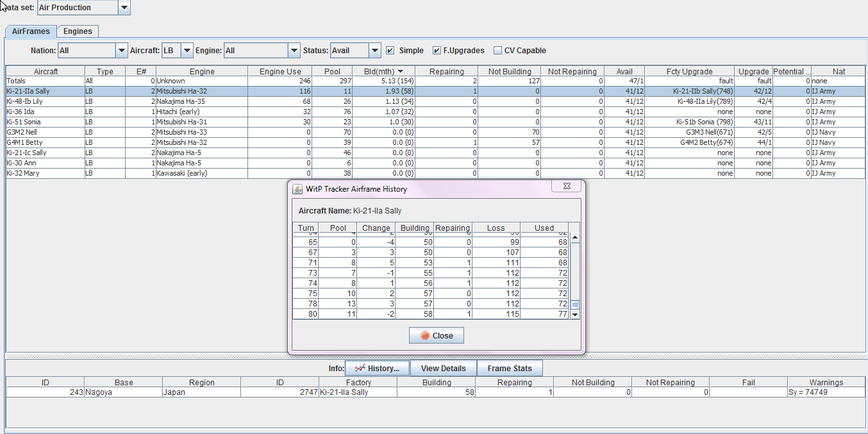
Task: Uncheck the F.Upgrades checkbox
Action: click(x=437, y=51)
